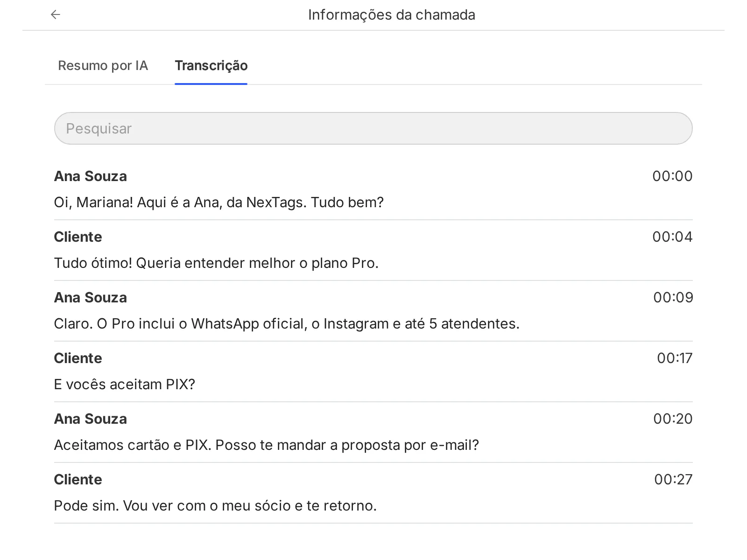Click the Informações da chamada title
The image size is (747, 560).
[x=392, y=14]
